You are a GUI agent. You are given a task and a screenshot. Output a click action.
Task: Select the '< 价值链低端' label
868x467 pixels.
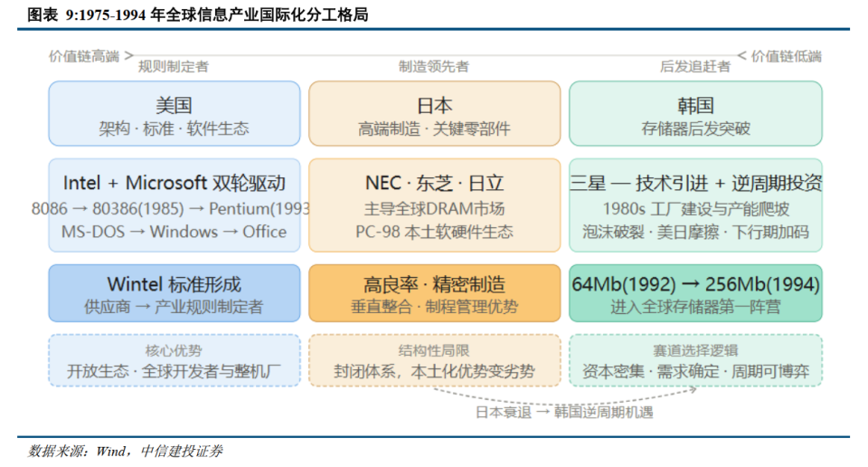click(x=779, y=56)
